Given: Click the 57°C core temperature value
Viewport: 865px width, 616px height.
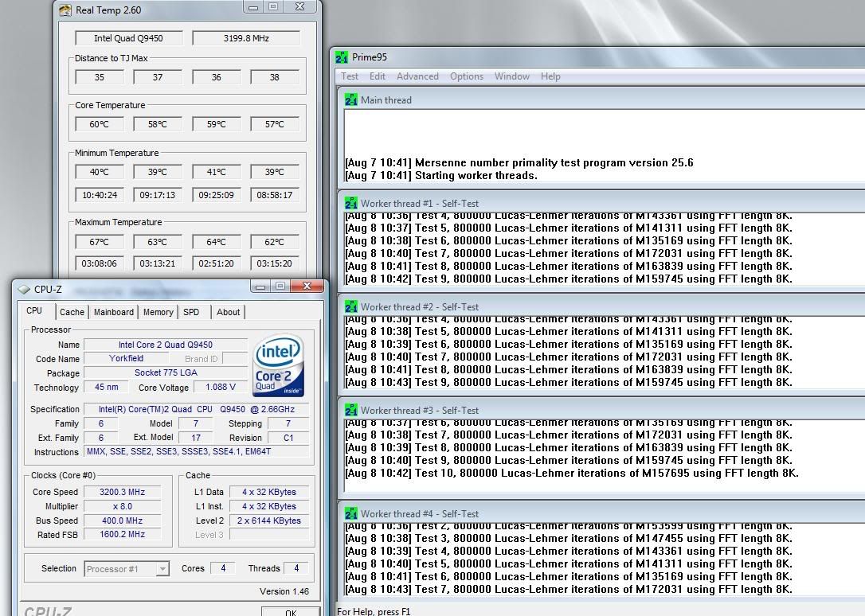Looking at the screenshot, I should click(x=275, y=124).
